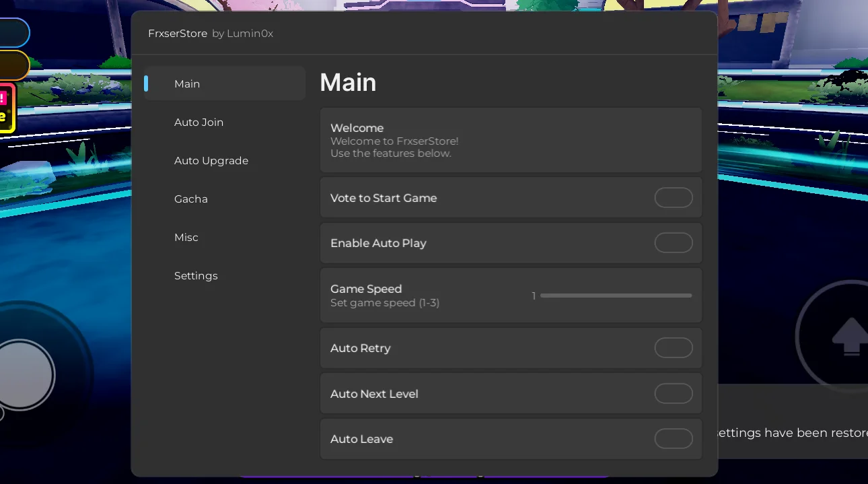Enable Auto Play toggle
The height and width of the screenshot is (484, 868).
pos(674,243)
